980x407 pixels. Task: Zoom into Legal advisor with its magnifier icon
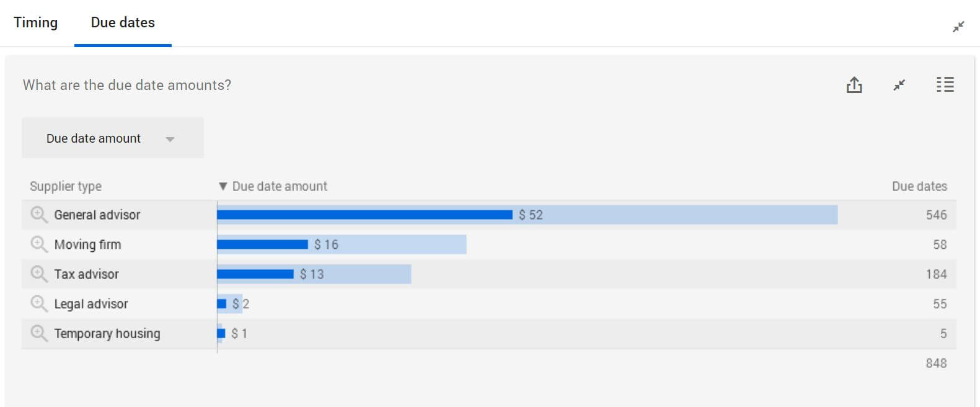[x=39, y=304]
